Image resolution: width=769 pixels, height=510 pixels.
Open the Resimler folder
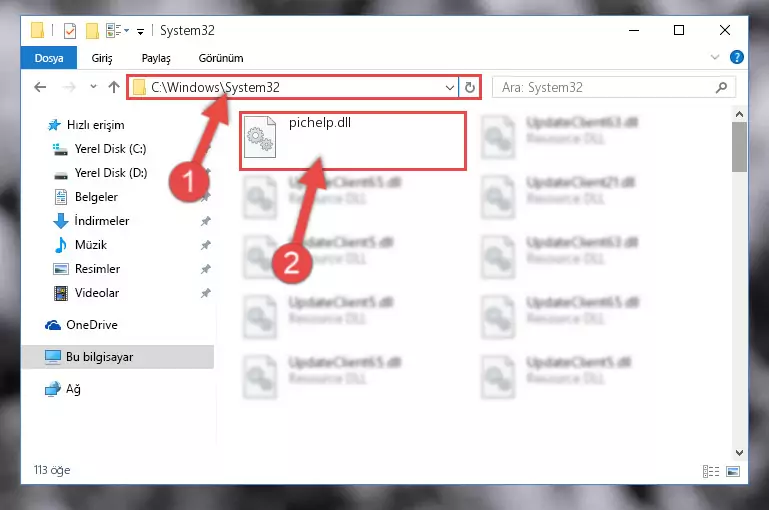point(97,269)
